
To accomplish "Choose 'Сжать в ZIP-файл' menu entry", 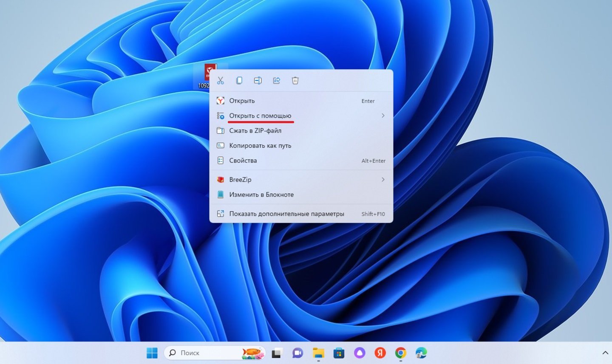I will tap(255, 131).
